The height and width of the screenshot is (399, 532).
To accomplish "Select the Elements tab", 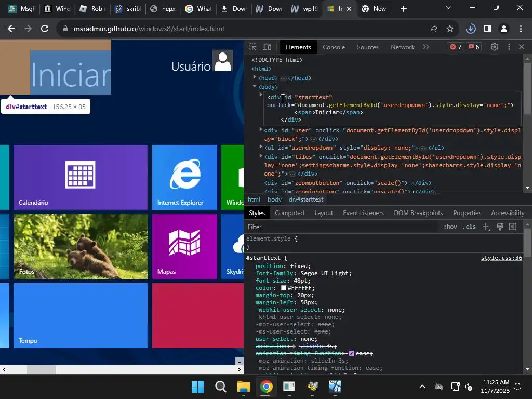I will tap(298, 47).
